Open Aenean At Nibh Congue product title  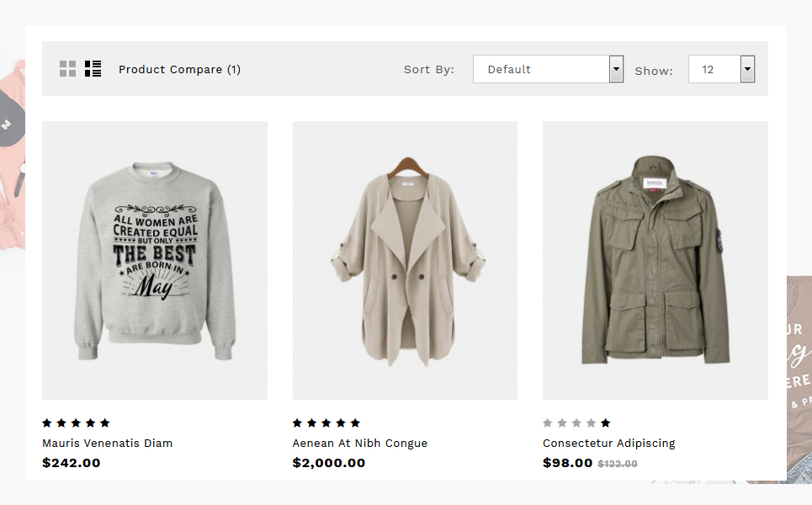coord(360,444)
